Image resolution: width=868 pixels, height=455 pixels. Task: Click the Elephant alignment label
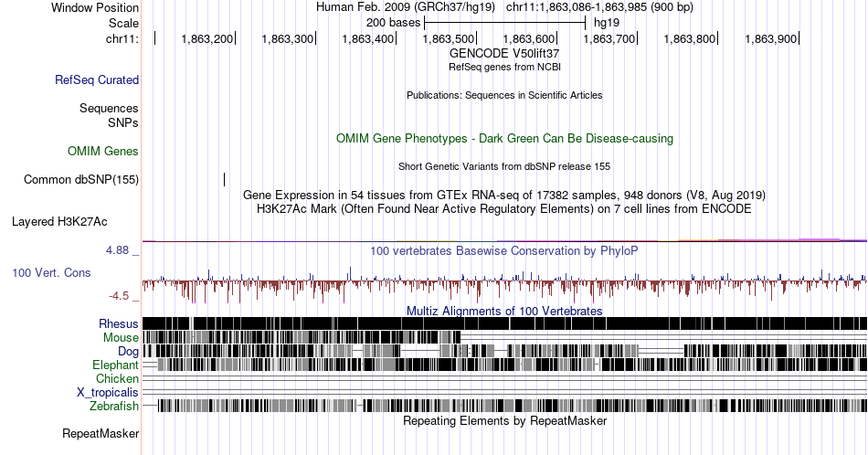pyautogui.click(x=115, y=365)
